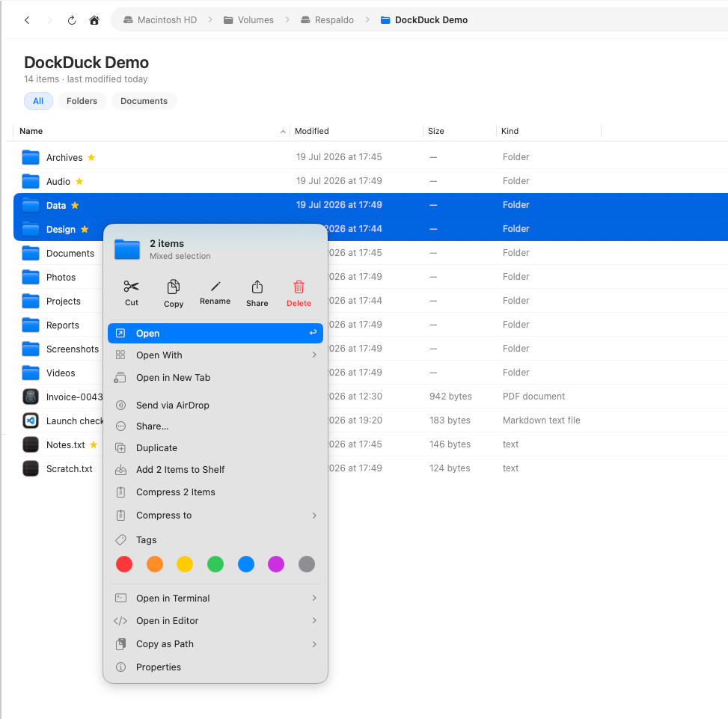Go back with the back arrow
Image resolution: width=728 pixels, height=719 pixels.
point(27,20)
